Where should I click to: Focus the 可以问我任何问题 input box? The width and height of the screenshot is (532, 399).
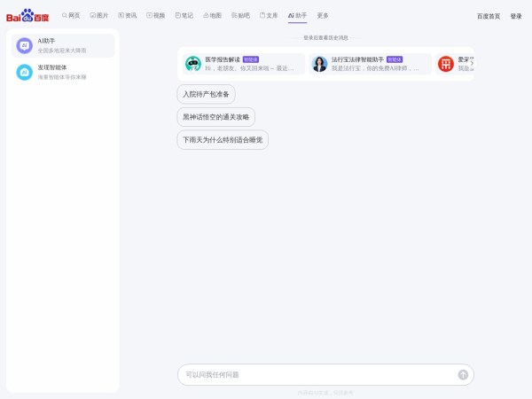click(x=315, y=375)
